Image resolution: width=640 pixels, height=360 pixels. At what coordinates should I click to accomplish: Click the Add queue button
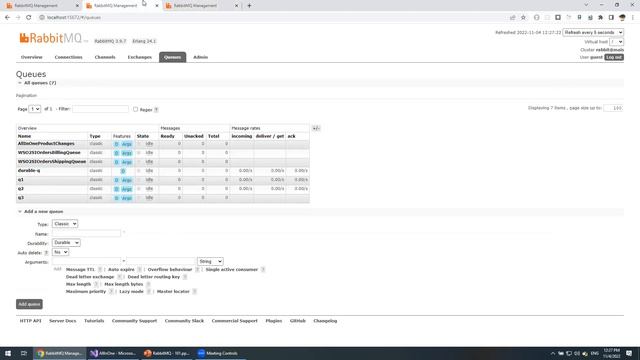click(29, 304)
